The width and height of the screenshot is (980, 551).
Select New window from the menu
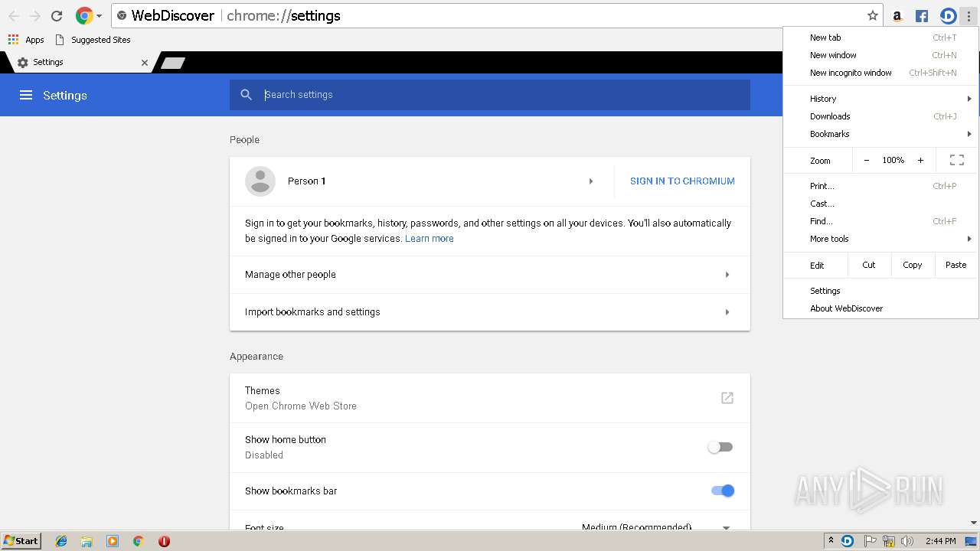[x=880, y=55]
